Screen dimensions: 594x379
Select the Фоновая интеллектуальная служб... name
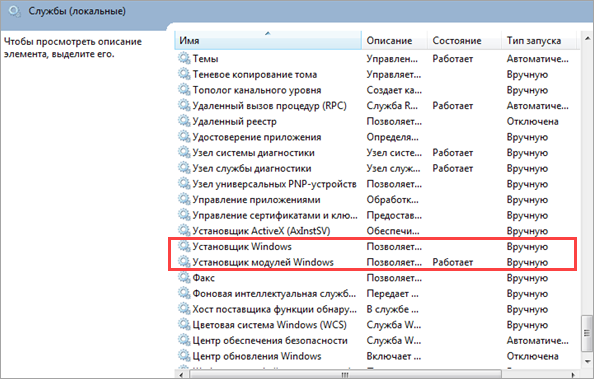click(x=274, y=294)
